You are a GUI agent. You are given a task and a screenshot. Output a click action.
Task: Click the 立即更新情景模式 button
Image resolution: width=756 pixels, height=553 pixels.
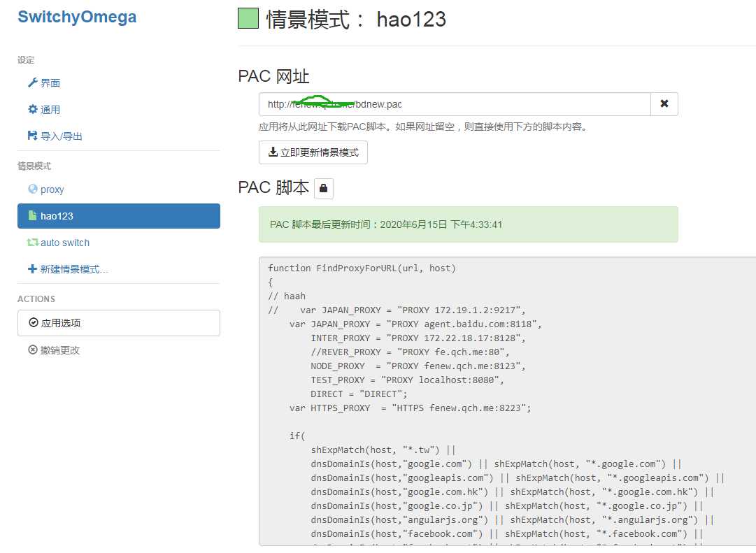(x=313, y=152)
